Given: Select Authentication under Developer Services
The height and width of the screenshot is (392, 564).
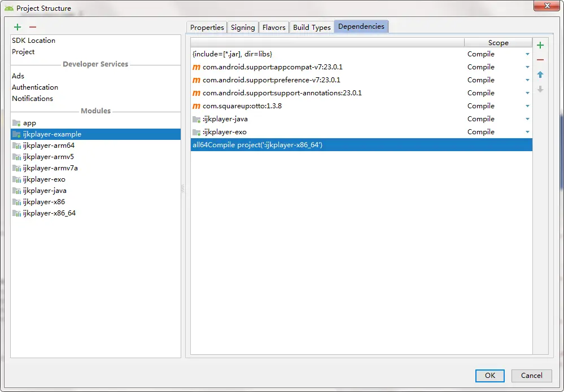Looking at the screenshot, I should point(95,87).
